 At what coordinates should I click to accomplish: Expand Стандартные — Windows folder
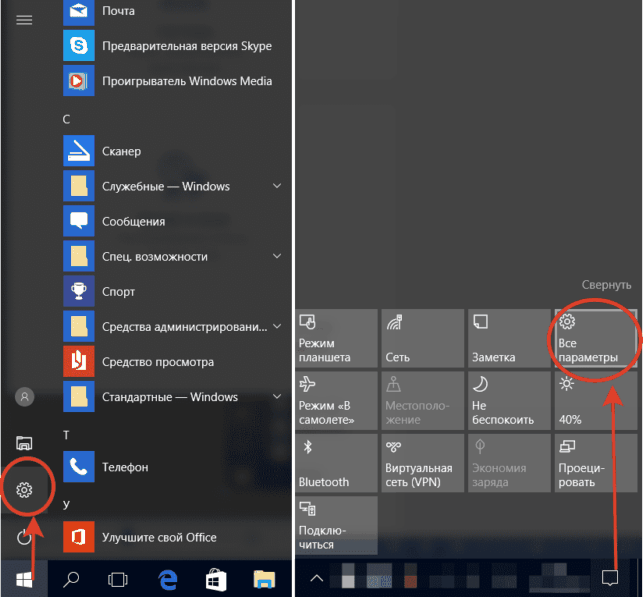[x=277, y=396]
